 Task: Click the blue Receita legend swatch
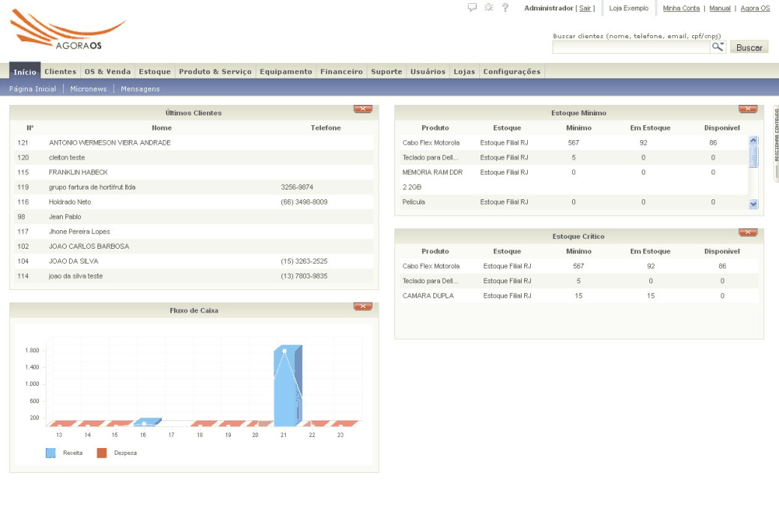point(51,453)
